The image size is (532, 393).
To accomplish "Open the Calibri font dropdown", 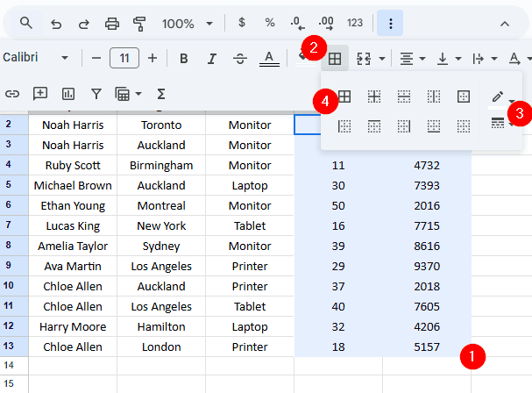I will click(x=36, y=57).
